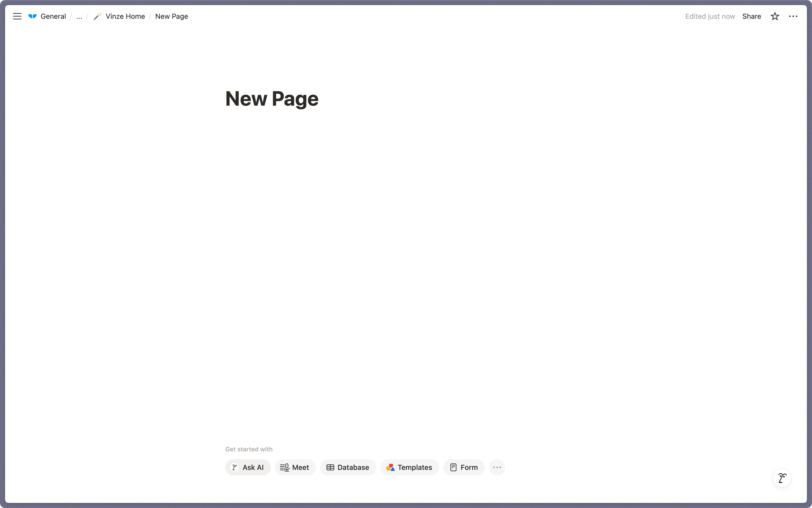This screenshot has width=812, height=508.
Task: Click the magic wand page icon
Action: coord(97,16)
